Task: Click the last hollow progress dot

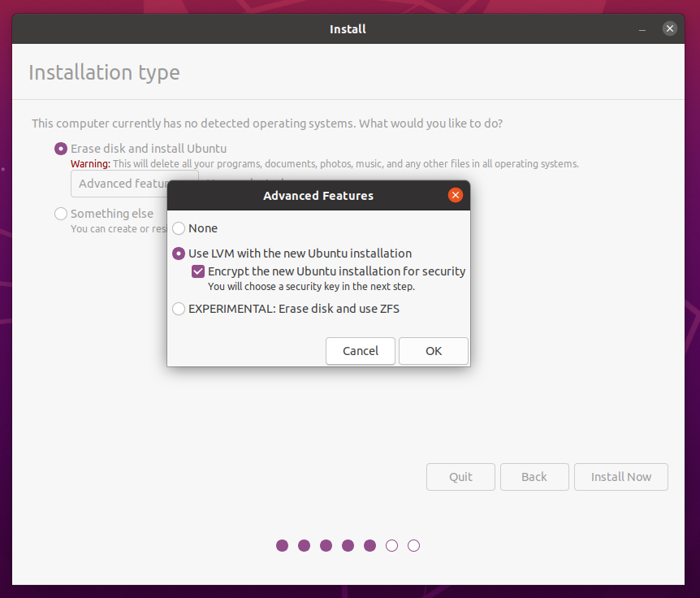Action: point(413,546)
